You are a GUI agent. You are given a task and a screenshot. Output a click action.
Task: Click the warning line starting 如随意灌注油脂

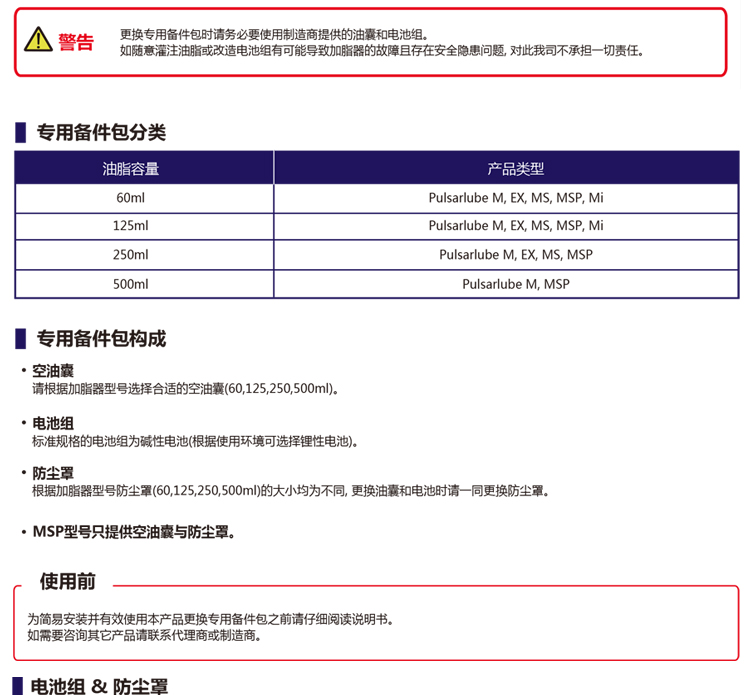click(382, 51)
